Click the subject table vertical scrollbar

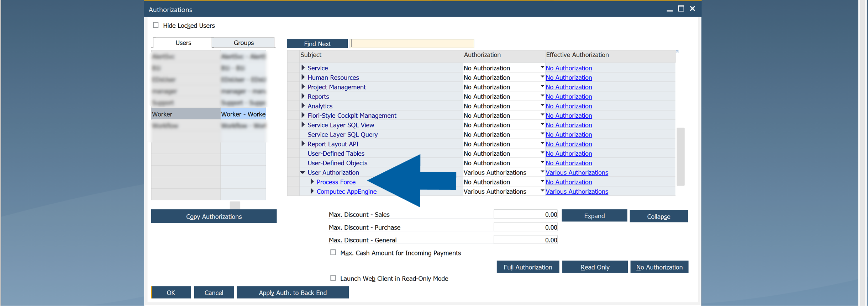[x=680, y=156]
